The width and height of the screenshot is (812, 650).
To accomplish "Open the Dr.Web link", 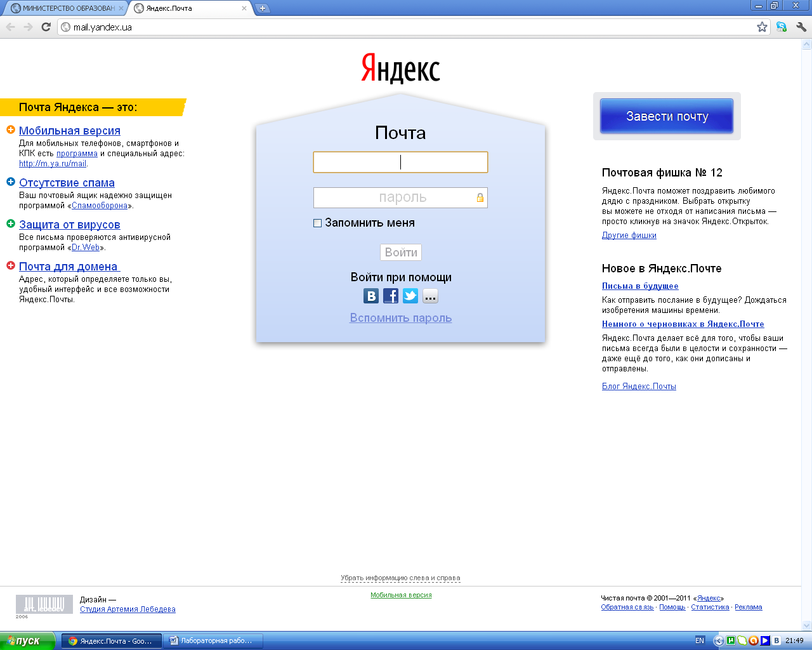I will click(86, 248).
